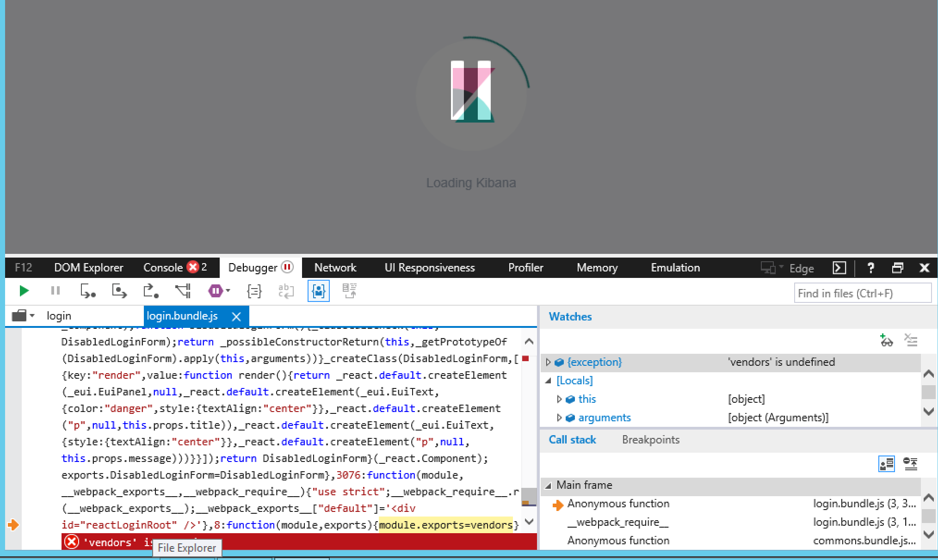Click the Break on new worker icon

click(x=183, y=291)
